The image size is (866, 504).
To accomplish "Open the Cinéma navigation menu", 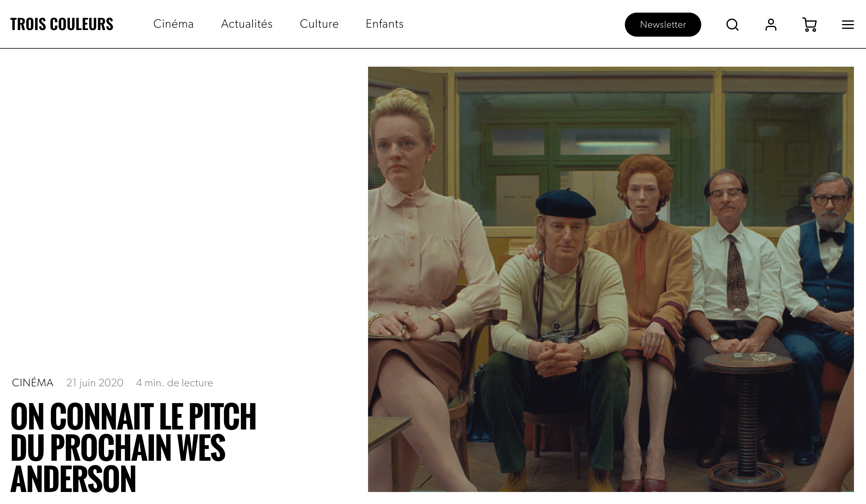I will pos(174,24).
